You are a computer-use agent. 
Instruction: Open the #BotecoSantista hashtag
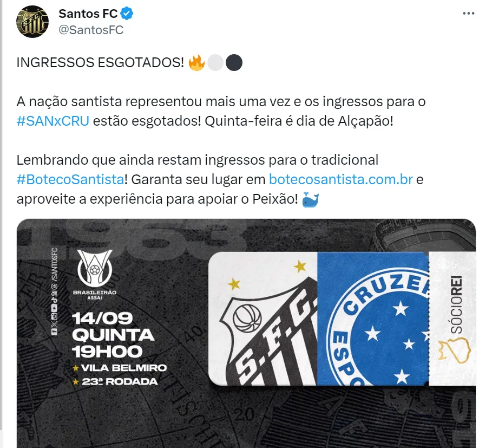coord(70,179)
